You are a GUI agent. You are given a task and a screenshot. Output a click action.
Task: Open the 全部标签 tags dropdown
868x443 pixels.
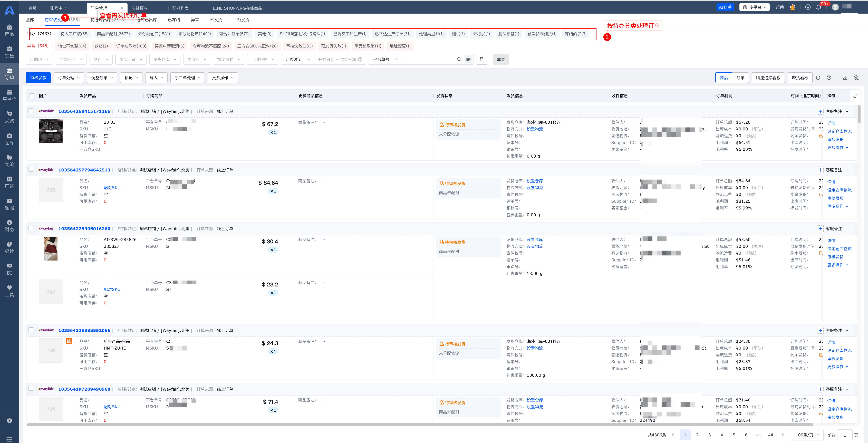coord(262,59)
